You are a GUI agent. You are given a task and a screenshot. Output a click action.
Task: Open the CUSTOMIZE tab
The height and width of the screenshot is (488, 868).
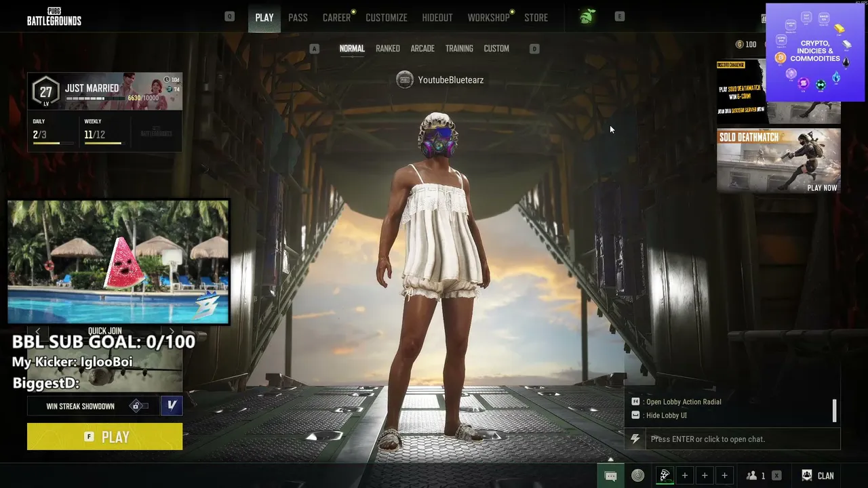tap(387, 18)
